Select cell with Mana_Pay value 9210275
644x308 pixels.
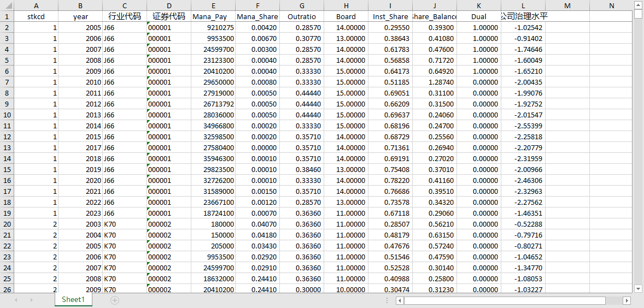[x=213, y=27]
